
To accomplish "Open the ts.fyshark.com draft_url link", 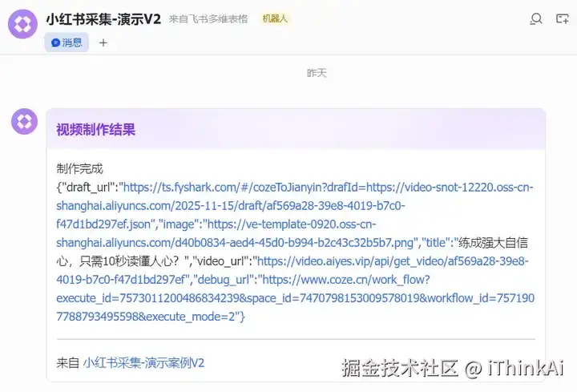I will 295,206.
